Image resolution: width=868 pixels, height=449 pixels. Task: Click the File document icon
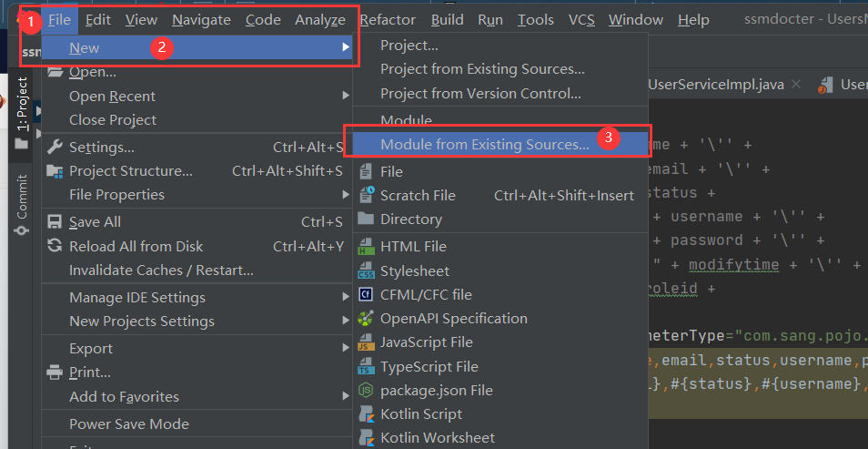(x=366, y=171)
